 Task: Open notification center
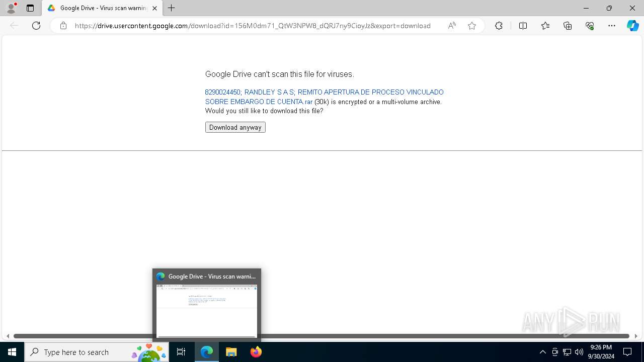[627, 352]
